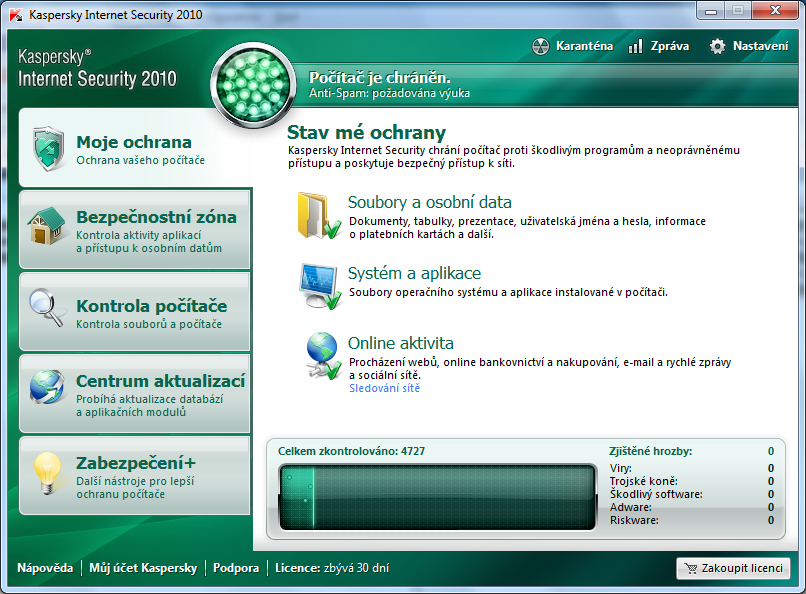This screenshot has width=806, height=594.
Task: Click the magnifier icon for Kontrola počítače
Action: point(47,309)
